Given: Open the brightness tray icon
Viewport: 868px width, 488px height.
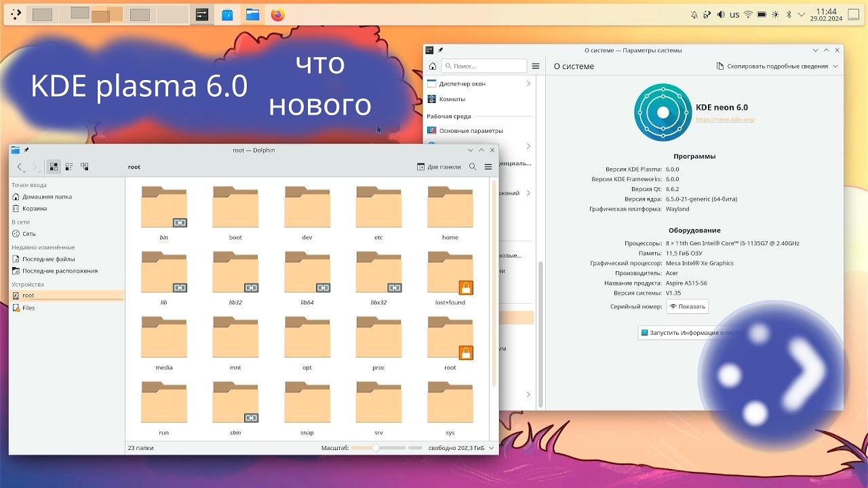Looking at the screenshot, I should pyautogui.click(x=775, y=14).
